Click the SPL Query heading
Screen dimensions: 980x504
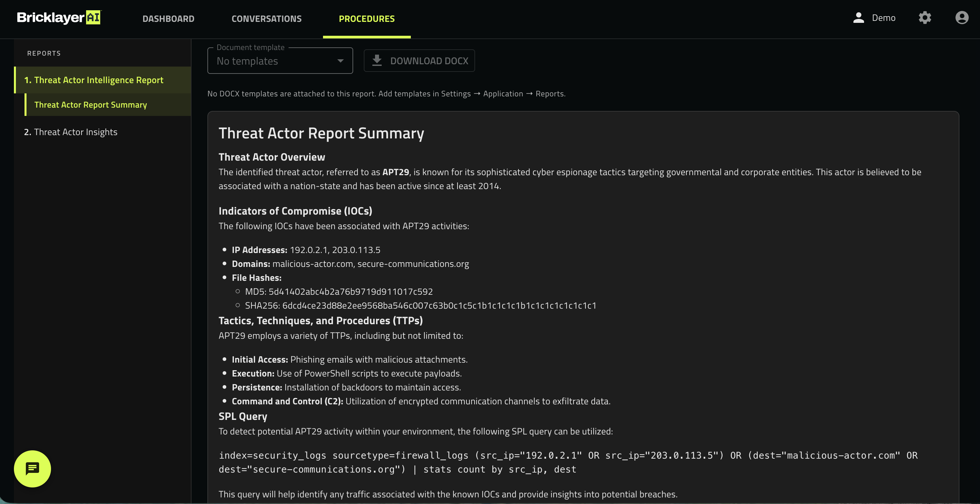click(243, 417)
